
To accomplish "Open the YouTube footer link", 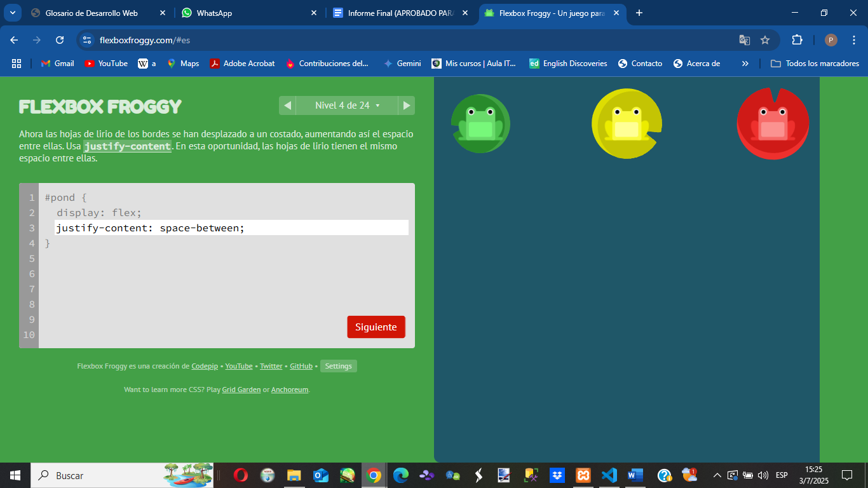I will (x=239, y=366).
